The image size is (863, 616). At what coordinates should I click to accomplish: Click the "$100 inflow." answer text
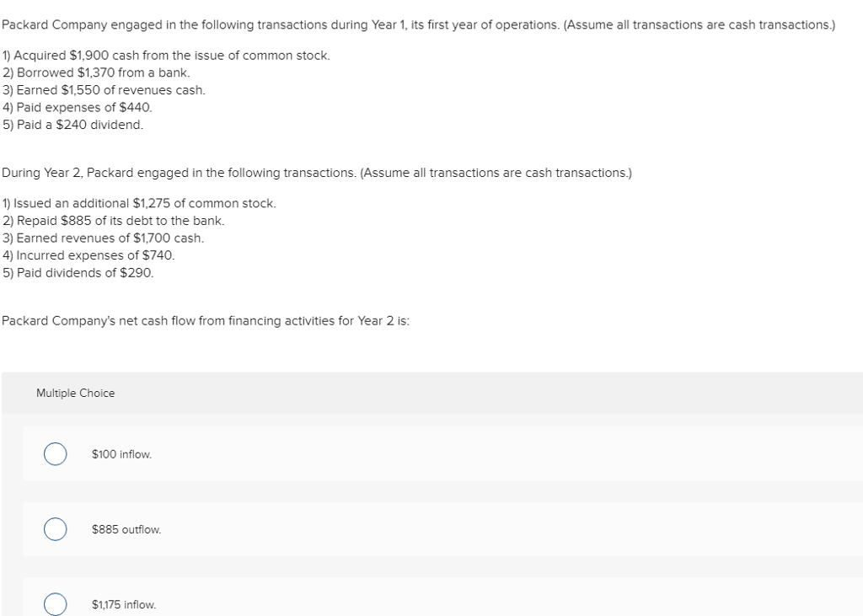[x=121, y=454]
